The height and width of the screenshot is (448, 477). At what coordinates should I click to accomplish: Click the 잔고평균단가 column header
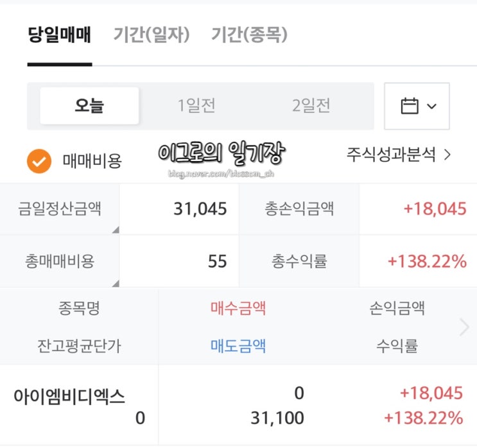[x=79, y=347]
